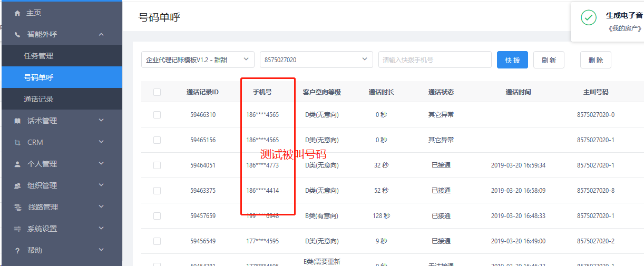Click the blue 快拨 button

tap(512, 60)
